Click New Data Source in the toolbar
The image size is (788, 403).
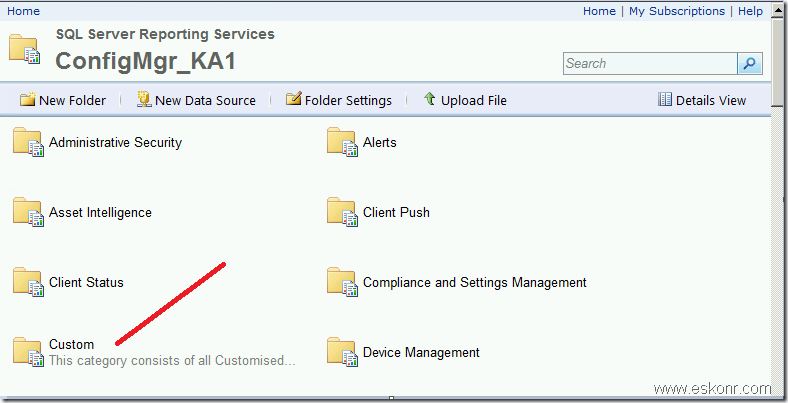tap(196, 100)
